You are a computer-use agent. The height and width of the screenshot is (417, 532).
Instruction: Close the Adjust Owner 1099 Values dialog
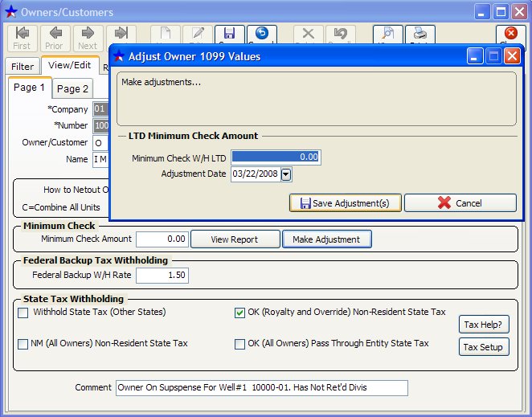[512, 56]
